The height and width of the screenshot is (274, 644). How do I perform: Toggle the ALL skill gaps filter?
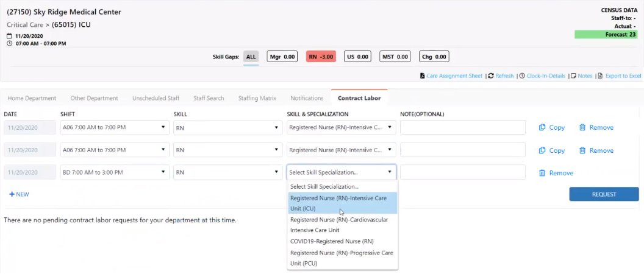coord(251,57)
